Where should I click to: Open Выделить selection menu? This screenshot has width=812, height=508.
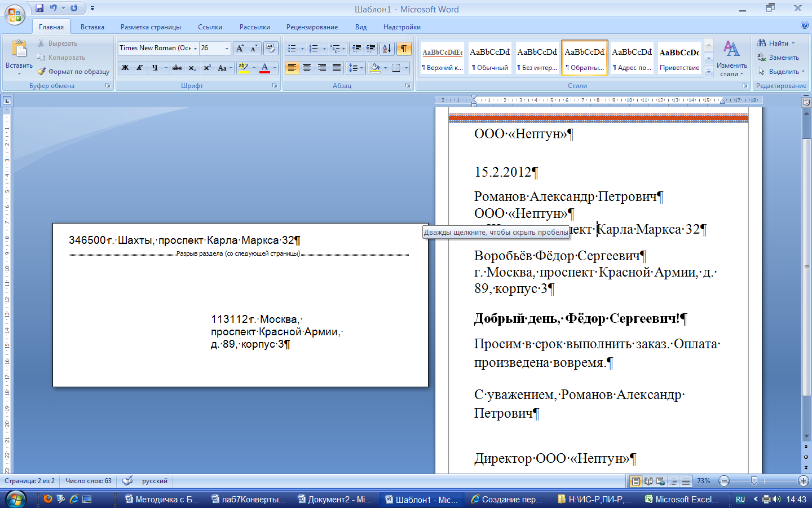click(x=782, y=72)
